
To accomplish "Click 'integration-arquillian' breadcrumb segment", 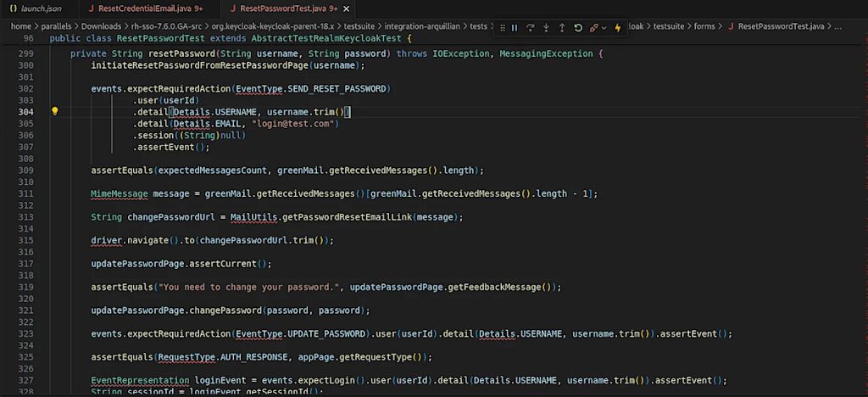I will point(422,26).
